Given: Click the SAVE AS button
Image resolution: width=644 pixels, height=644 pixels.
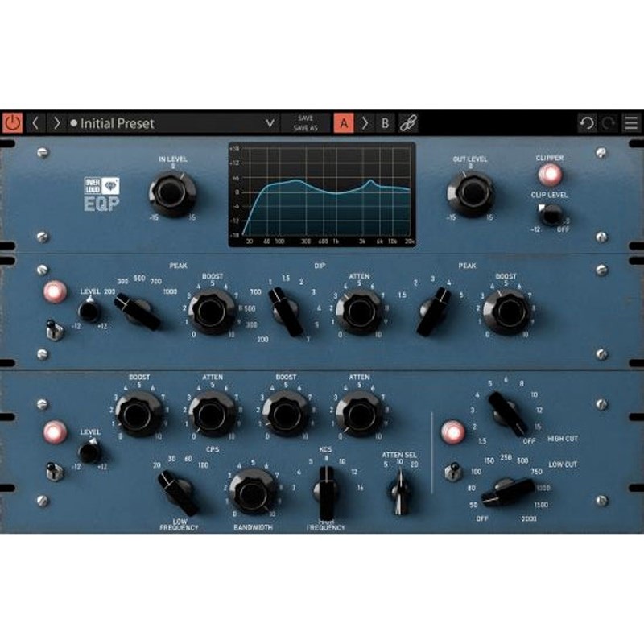Looking at the screenshot, I should 306,128.
